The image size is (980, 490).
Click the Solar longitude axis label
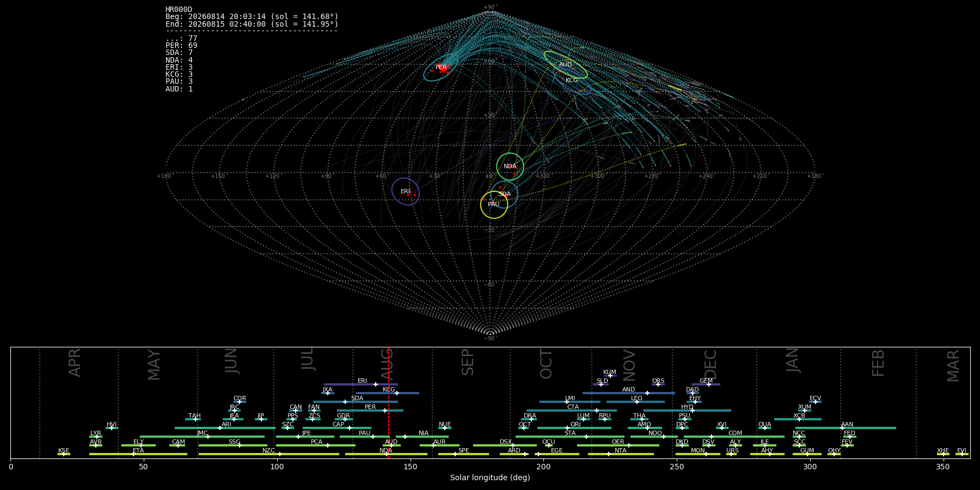click(x=490, y=477)
